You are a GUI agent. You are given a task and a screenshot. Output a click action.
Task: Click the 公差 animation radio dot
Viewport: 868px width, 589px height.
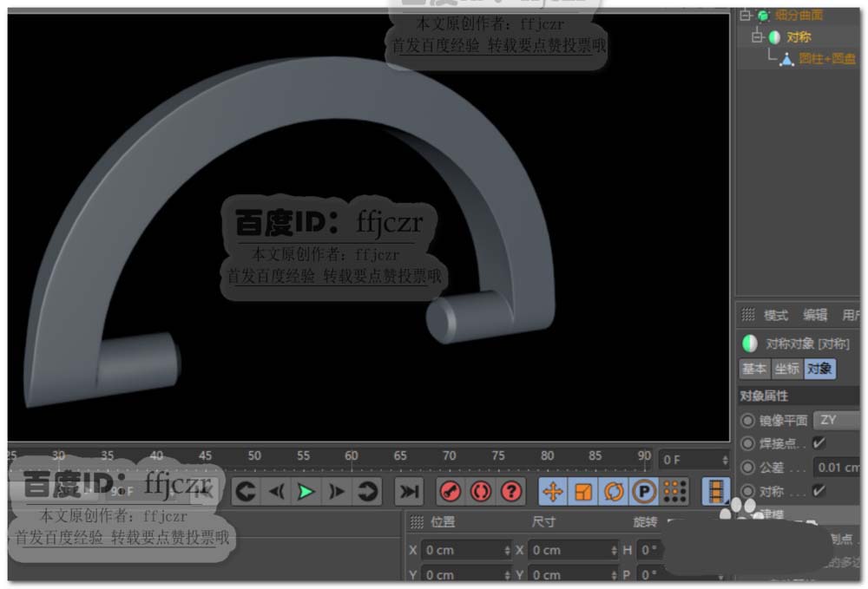coord(747,468)
